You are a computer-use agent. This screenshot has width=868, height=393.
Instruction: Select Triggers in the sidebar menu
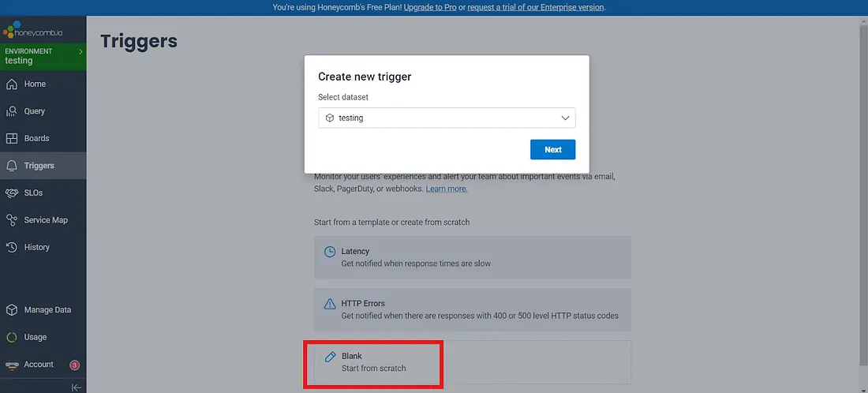[x=39, y=166]
